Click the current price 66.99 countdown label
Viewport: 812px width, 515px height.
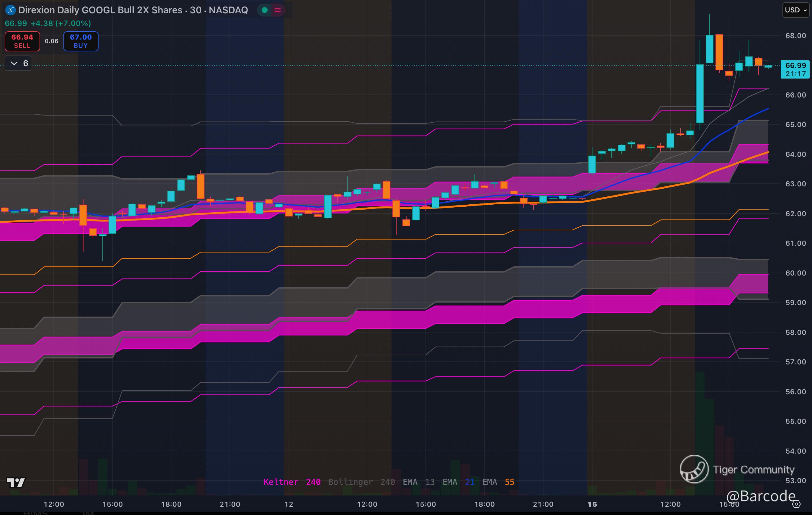795,69
